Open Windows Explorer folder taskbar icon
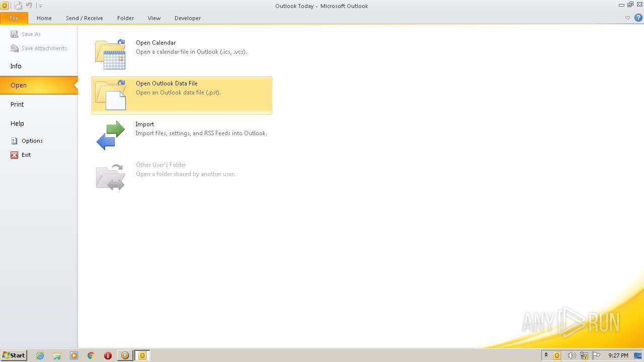Screen dimensions: 644x362 (x=57, y=355)
